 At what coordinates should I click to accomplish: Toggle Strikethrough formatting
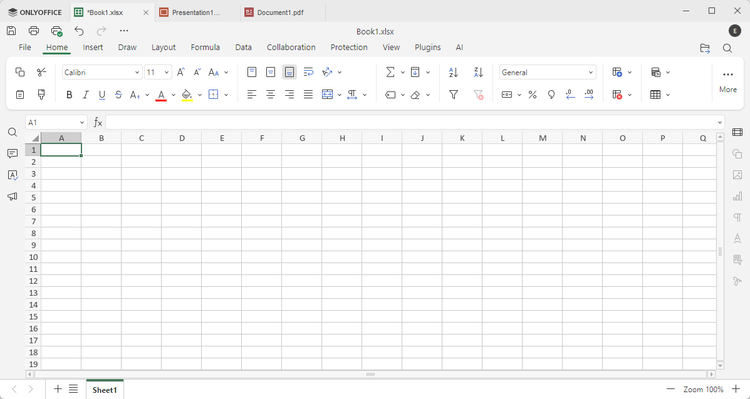118,95
